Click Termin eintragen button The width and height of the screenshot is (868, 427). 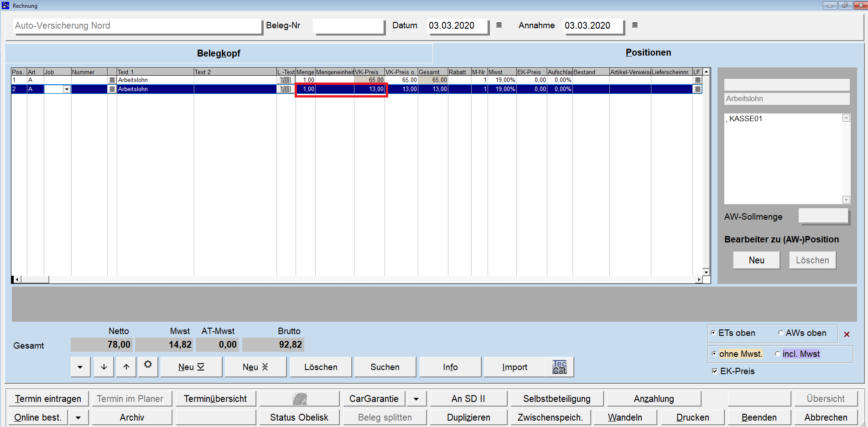pyautogui.click(x=48, y=399)
